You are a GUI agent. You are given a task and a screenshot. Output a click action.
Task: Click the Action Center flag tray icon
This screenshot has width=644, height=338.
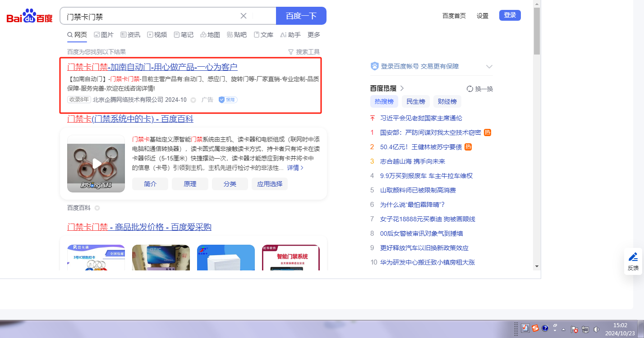click(575, 329)
